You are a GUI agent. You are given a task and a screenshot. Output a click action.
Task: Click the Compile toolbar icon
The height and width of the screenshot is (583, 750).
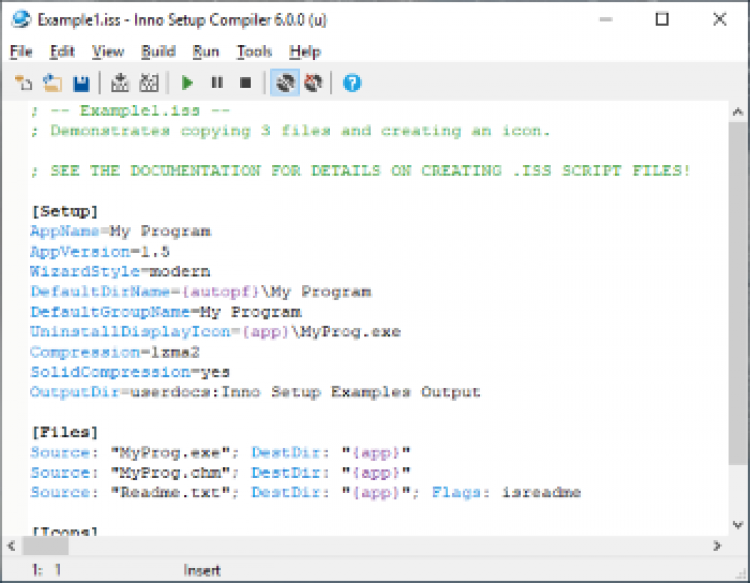click(120, 83)
